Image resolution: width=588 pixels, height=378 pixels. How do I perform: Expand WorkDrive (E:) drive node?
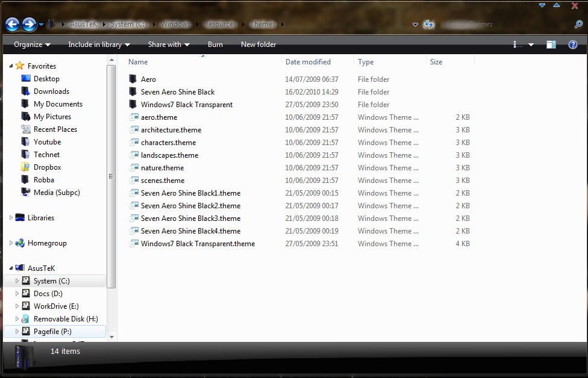pos(17,306)
